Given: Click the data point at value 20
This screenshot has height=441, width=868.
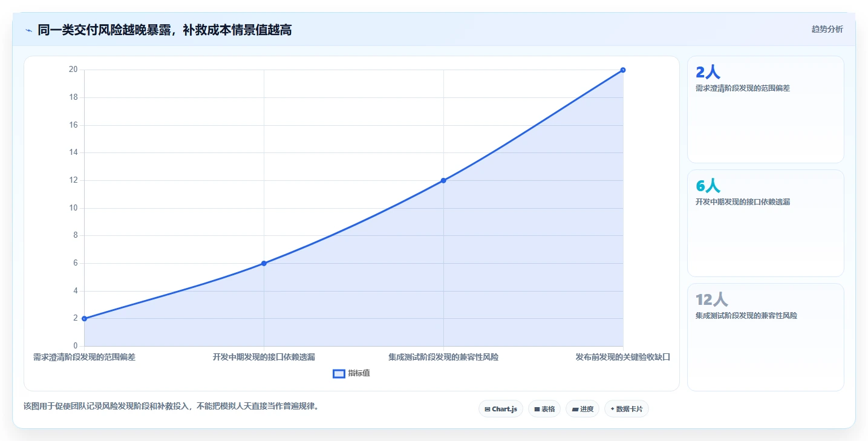Looking at the screenshot, I should pyautogui.click(x=623, y=70).
